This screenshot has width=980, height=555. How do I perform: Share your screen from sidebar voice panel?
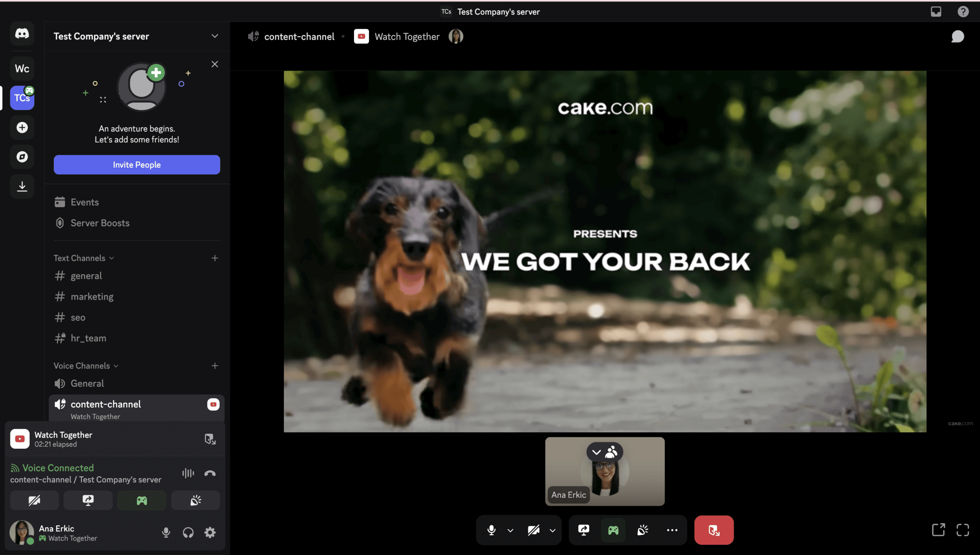click(88, 500)
